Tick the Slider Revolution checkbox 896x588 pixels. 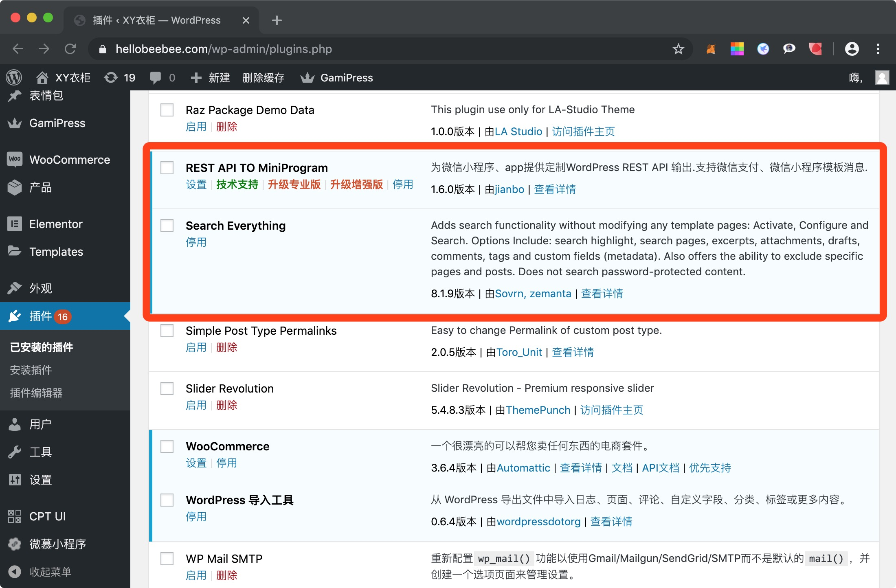coord(167,388)
